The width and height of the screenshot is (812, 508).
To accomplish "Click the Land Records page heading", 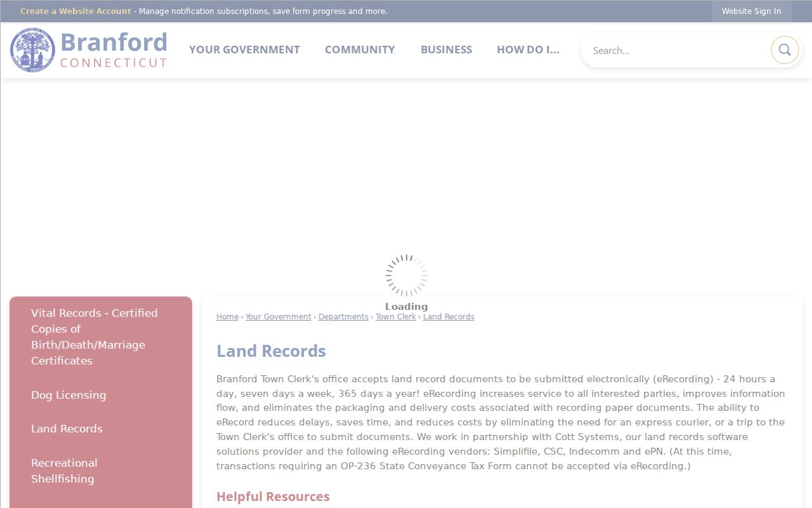I will coord(271,351).
